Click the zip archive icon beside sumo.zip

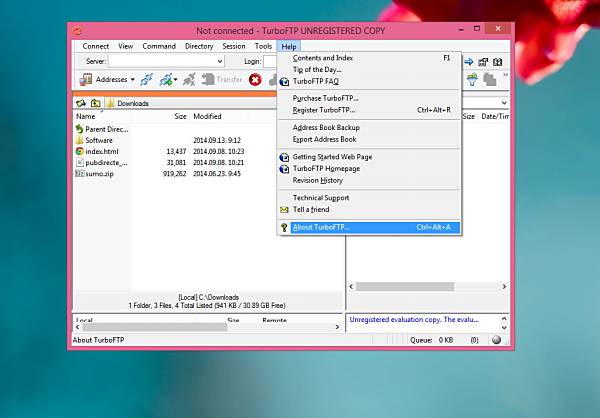[79, 173]
